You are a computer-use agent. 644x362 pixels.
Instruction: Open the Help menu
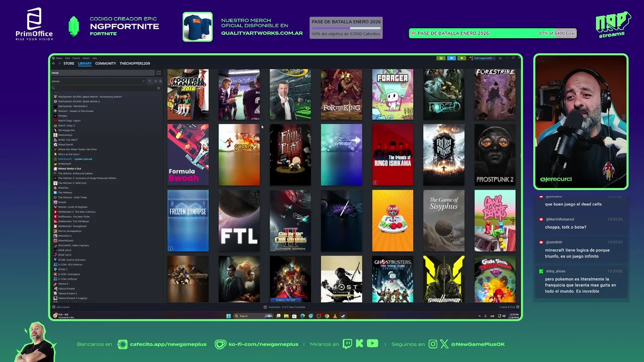pos(95,58)
